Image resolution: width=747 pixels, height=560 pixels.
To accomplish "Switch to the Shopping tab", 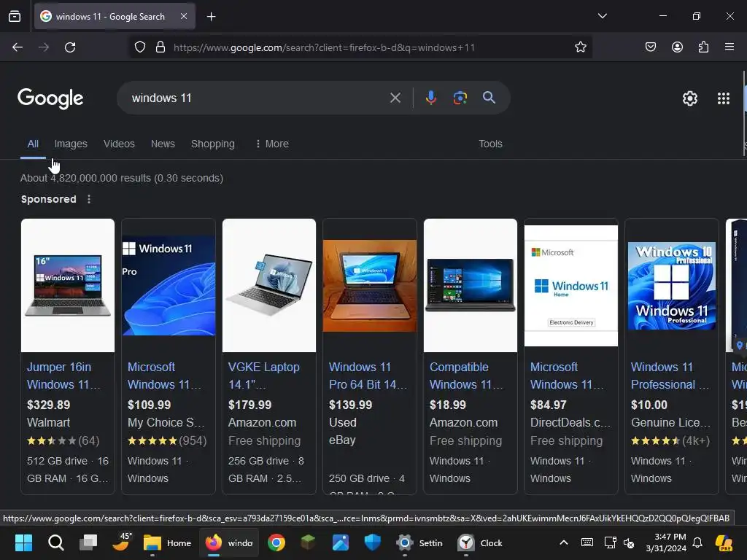I will (213, 144).
